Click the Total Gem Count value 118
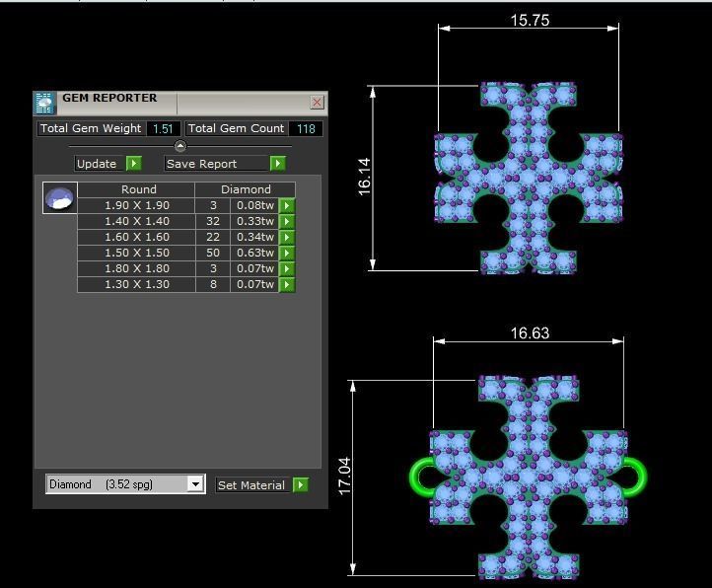 click(306, 128)
